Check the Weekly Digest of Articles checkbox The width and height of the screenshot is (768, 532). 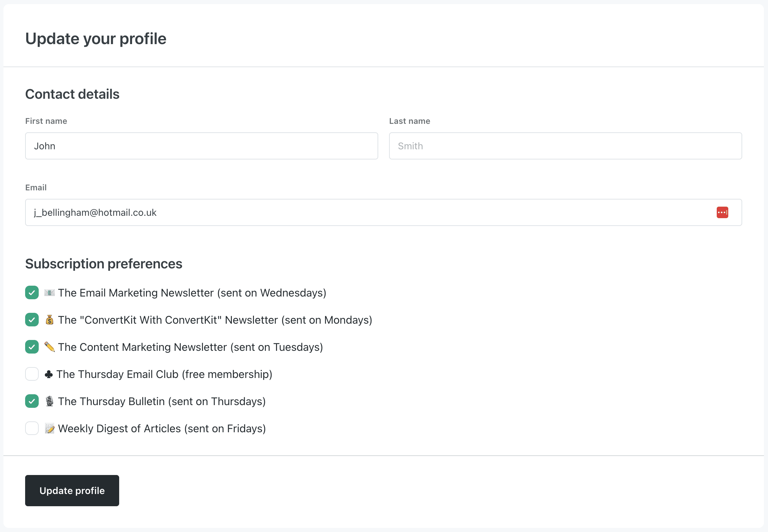[32, 428]
